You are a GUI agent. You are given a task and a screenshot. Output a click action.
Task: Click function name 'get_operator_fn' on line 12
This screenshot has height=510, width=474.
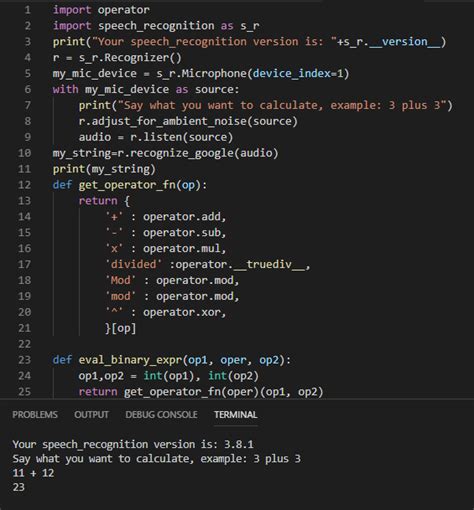point(127,185)
